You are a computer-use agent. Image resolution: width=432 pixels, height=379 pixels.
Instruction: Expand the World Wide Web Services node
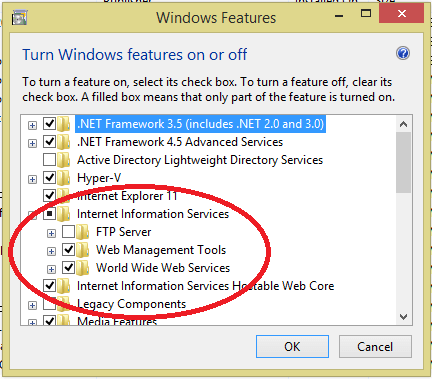pos(51,269)
